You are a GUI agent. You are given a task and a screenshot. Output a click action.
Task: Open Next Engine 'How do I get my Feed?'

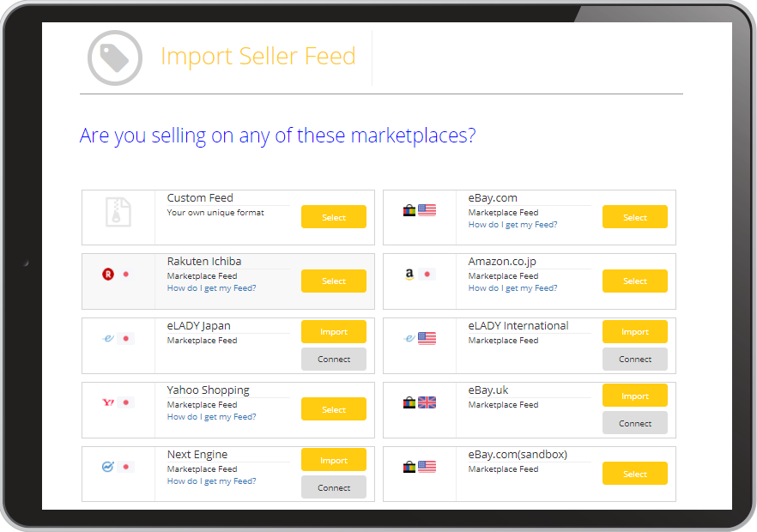pyautogui.click(x=211, y=481)
